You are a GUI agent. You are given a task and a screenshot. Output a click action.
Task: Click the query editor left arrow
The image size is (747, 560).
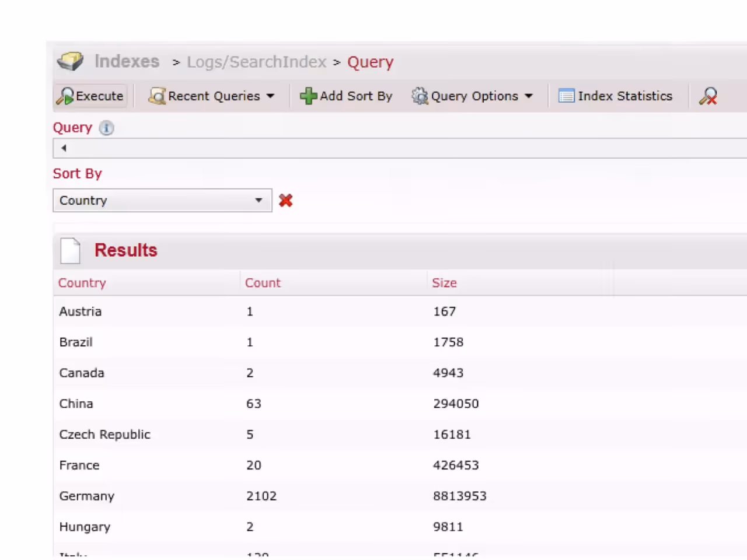[x=64, y=148]
